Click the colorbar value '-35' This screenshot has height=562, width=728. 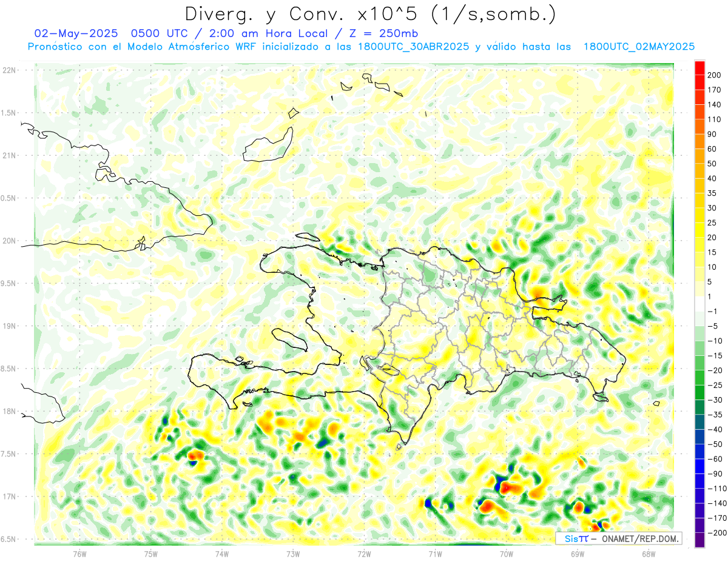coord(714,415)
